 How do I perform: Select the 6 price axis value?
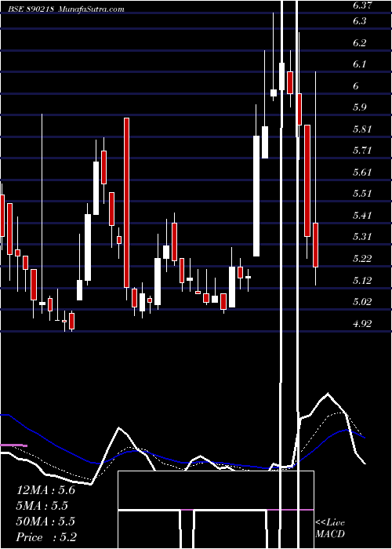click(x=356, y=86)
